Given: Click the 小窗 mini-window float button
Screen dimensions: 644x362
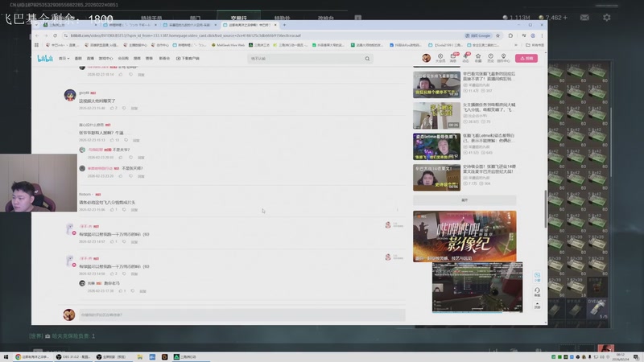Looking at the screenshot, I should click(x=537, y=277).
